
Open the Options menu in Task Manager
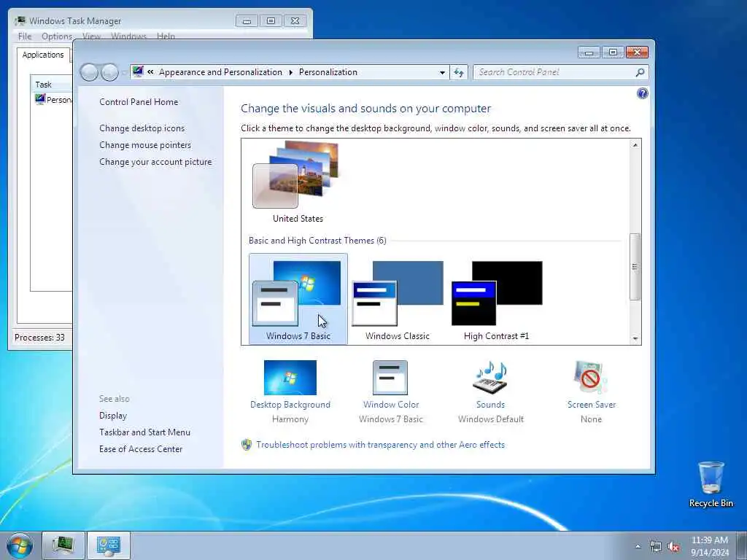point(57,36)
